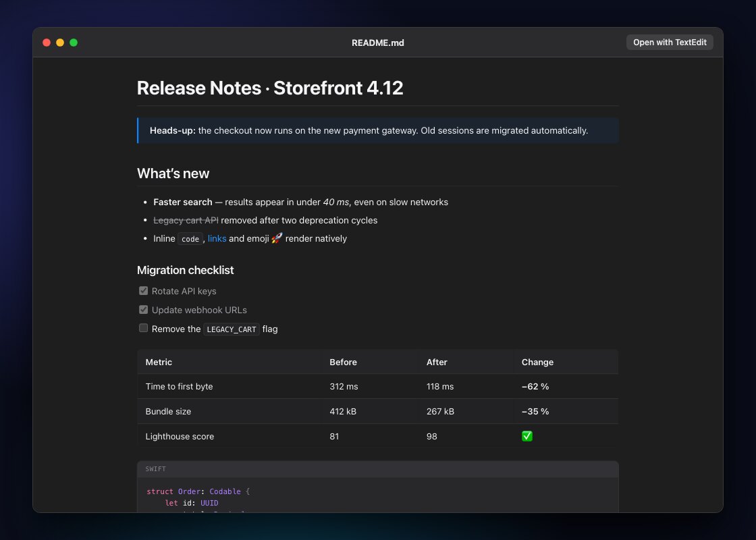Click the "Migration checklist" heading
756x540 pixels.
click(x=185, y=271)
